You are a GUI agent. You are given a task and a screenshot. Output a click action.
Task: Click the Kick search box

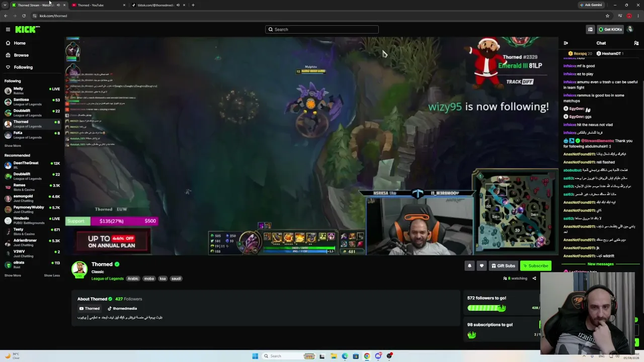point(322,29)
